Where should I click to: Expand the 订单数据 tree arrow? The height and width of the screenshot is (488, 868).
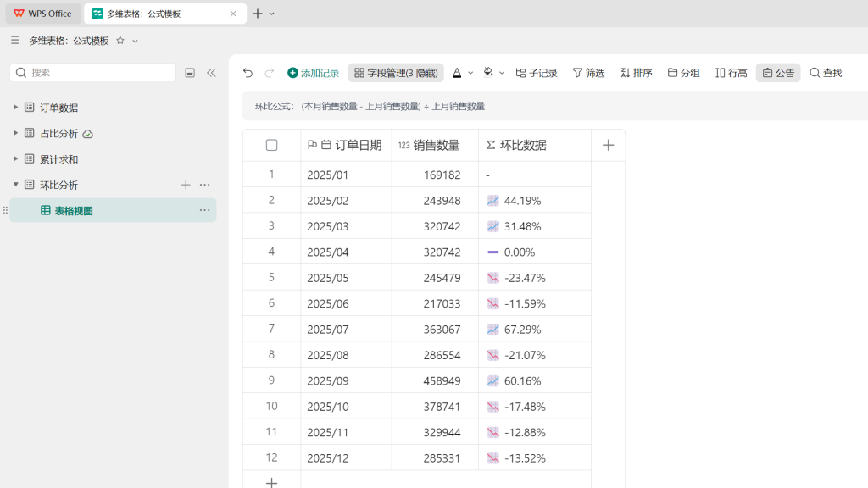(x=15, y=108)
